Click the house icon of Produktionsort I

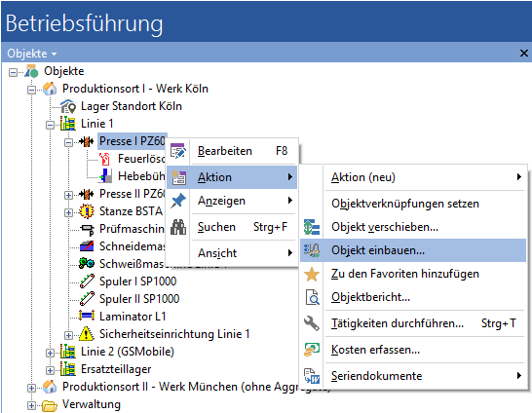(x=50, y=89)
